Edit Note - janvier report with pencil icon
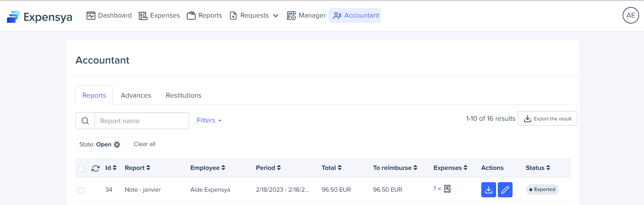Viewport: 644px width, 205px height. click(x=505, y=190)
